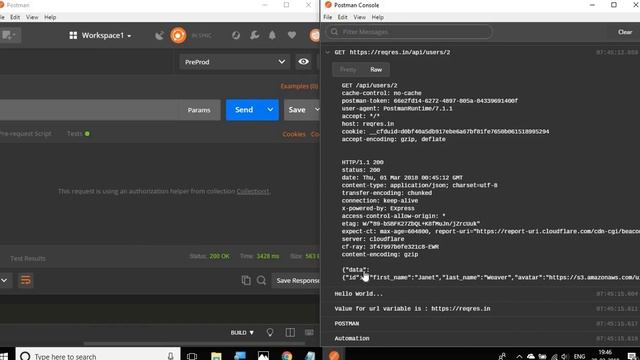Image resolution: width=640 pixels, height=360 pixels.
Task: Click the 3428 ms response time value
Action: [x=268, y=256]
